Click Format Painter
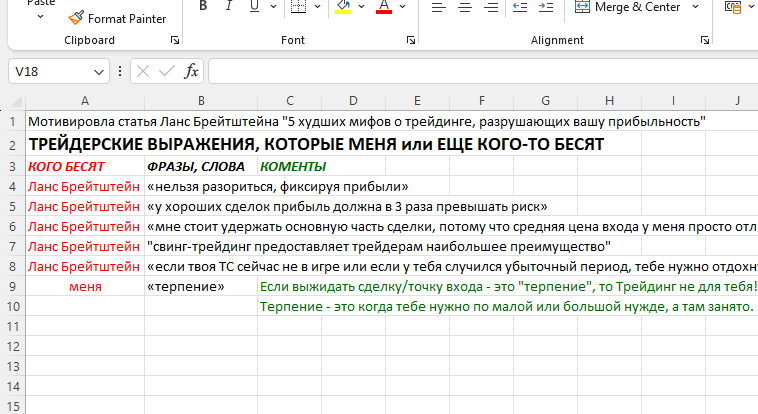 coord(117,18)
